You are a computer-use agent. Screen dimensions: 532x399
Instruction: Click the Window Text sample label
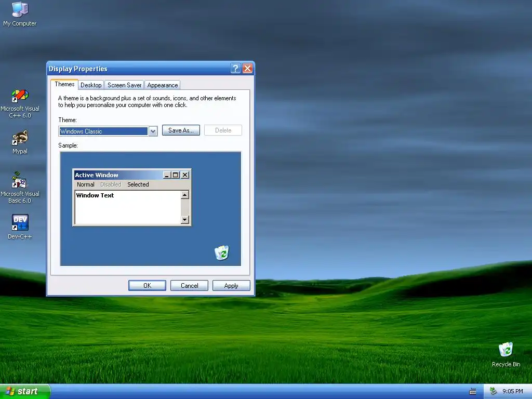(x=95, y=195)
